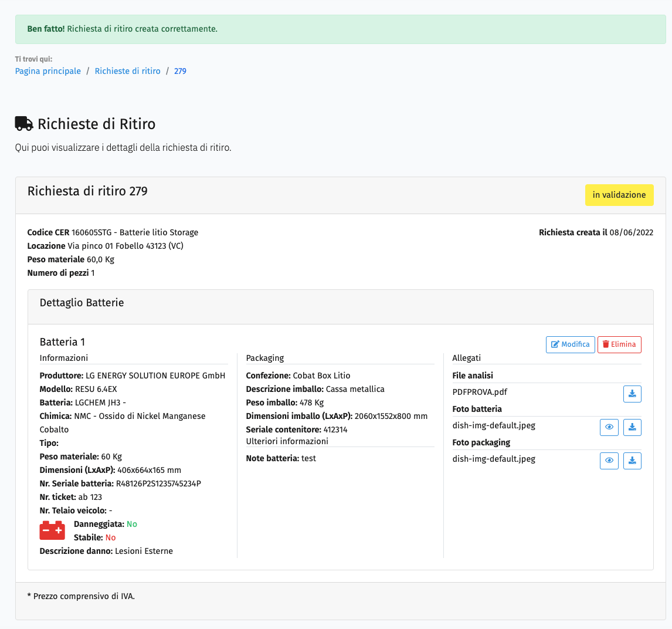Click the Modifica button for Batteria 1
Viewport: 672px width, 629px height.
[570, 344]
